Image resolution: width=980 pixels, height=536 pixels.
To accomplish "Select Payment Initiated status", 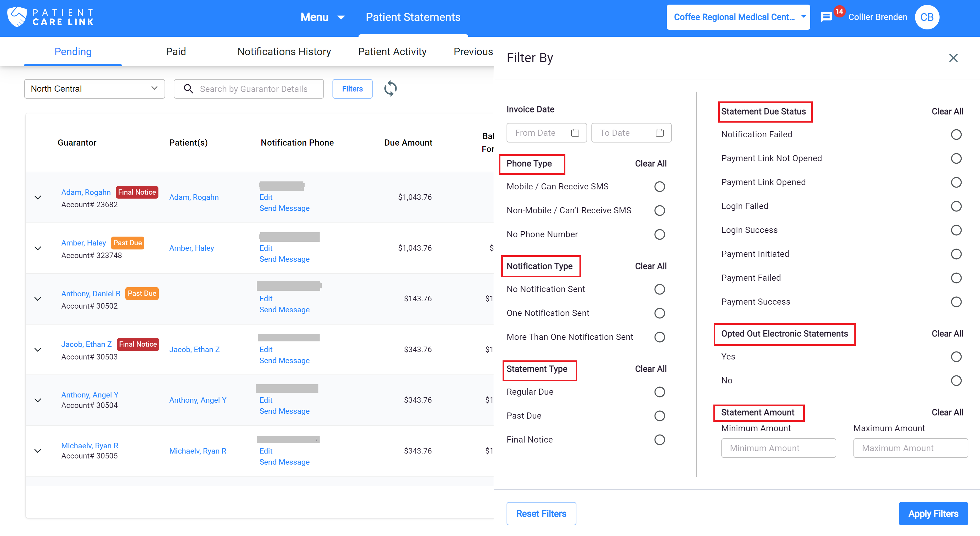I will [x=956, y=254].
